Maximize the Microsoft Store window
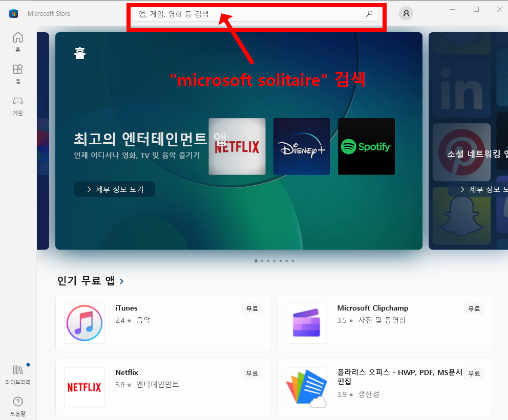The image size is (508, 420). [x=476, y=9]
